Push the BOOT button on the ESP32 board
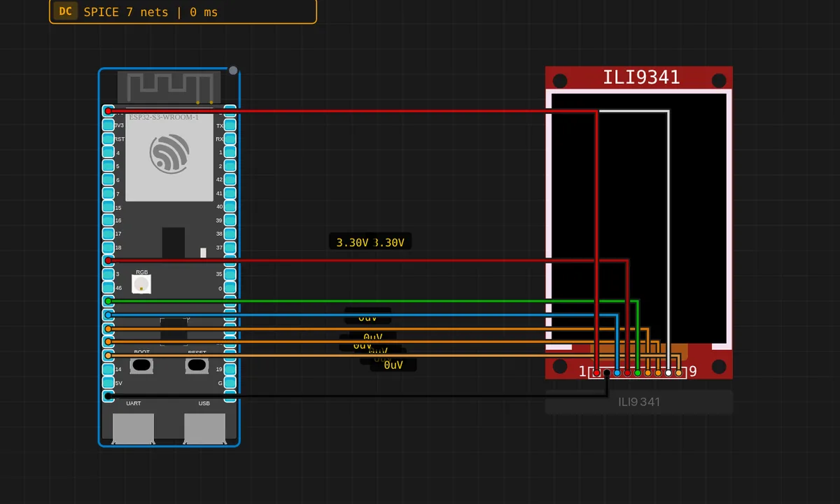 click(x=141, y=365)
